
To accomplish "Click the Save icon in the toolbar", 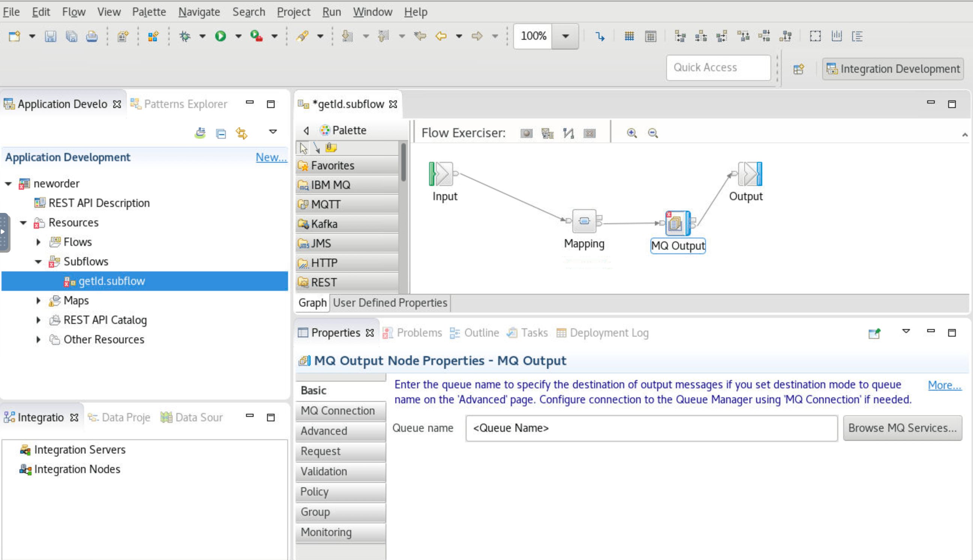I will (50, 36).
